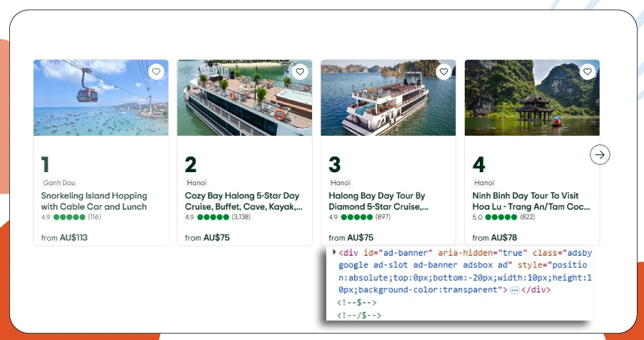Open Snorkeling Island Hopping with Cable Car title
Viewport: 644px width, 340px height.
coord(94,201)
